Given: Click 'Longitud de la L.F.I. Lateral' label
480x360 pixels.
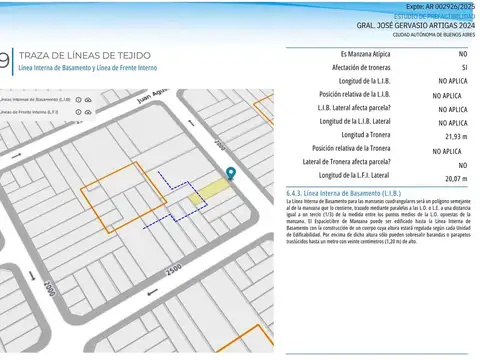Looking at the screenshot, I should 354,175.
